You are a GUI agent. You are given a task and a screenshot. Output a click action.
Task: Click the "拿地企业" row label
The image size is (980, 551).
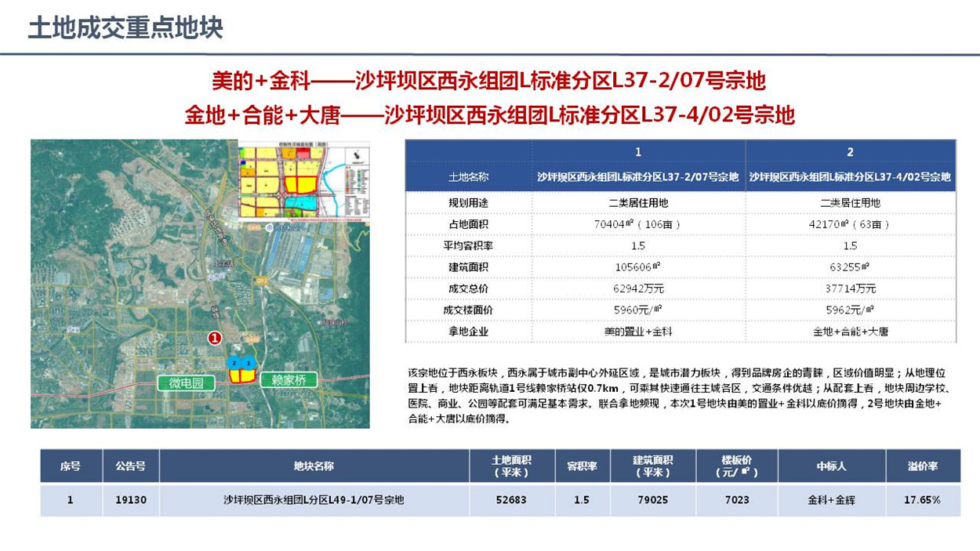469,332
